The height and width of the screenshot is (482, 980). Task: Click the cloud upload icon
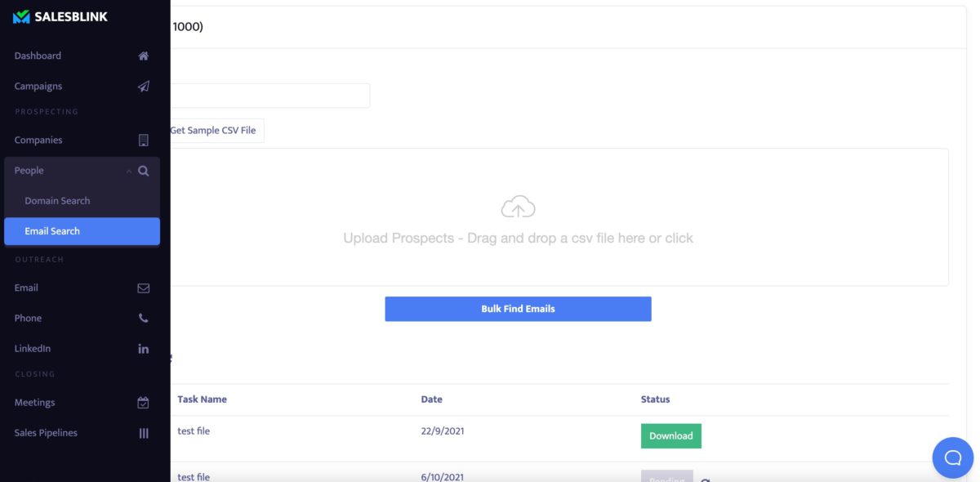tap(517, 207)
